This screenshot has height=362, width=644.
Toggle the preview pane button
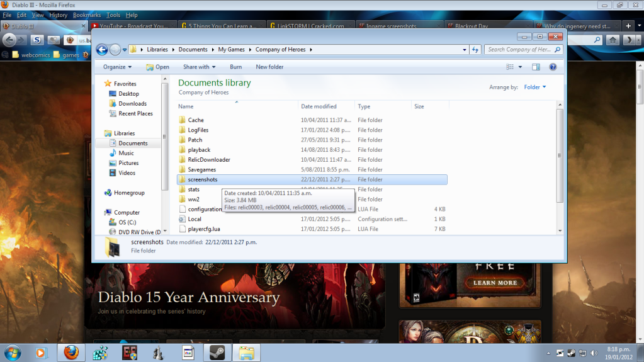pyautogui.click(x=536, y=67)
